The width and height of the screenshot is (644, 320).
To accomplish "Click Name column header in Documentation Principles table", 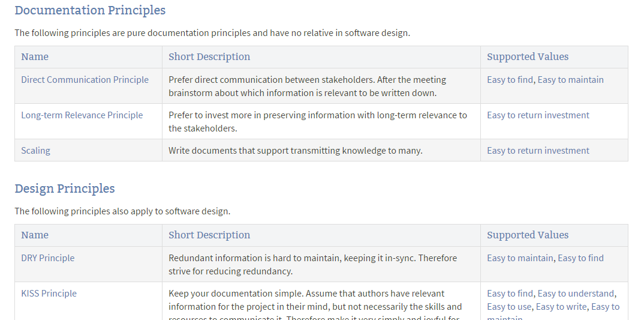I will pos(35,57).
